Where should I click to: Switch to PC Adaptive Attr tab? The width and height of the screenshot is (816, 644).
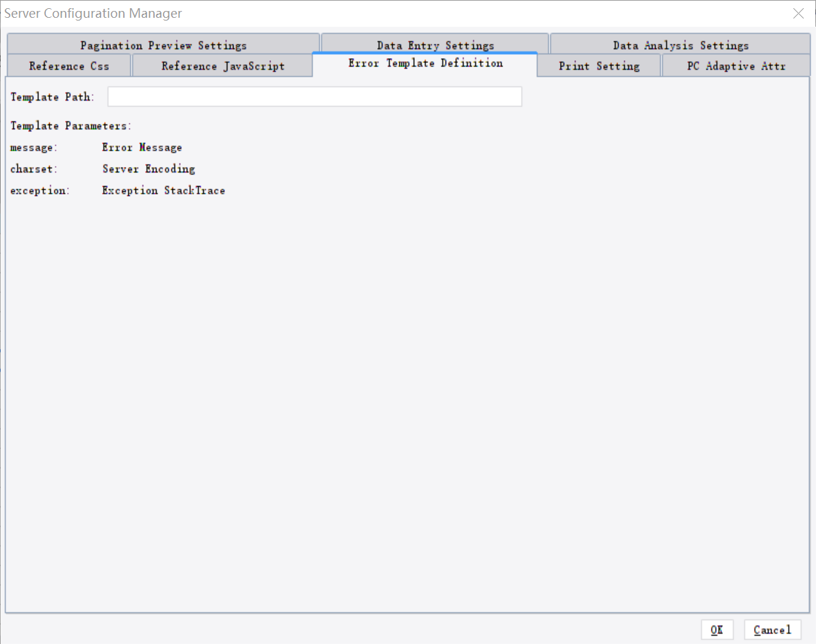[x=736, y=66]
